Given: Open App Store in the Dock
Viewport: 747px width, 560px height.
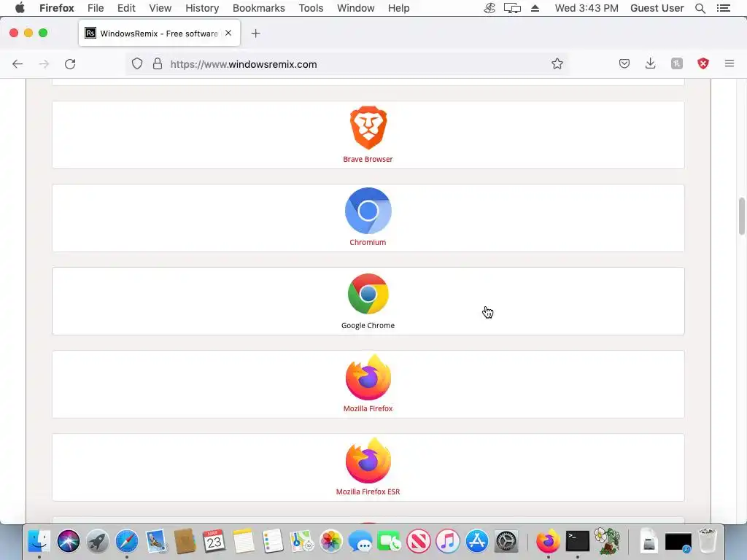Looking at the screenshot, I should 477,542.
